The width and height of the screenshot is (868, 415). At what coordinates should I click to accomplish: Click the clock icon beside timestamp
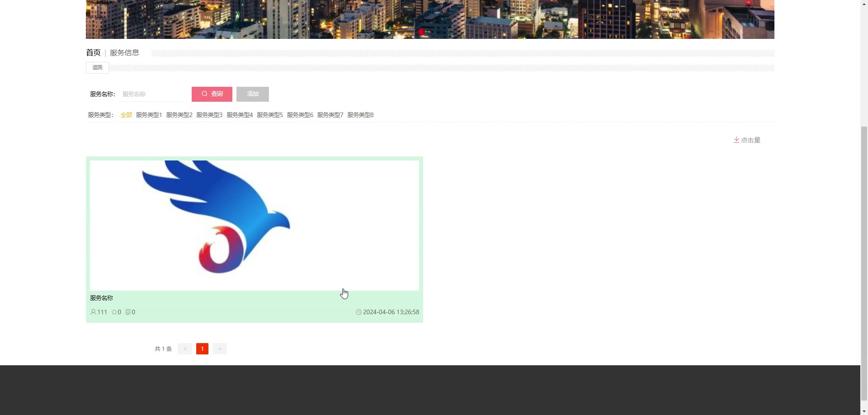359,312
